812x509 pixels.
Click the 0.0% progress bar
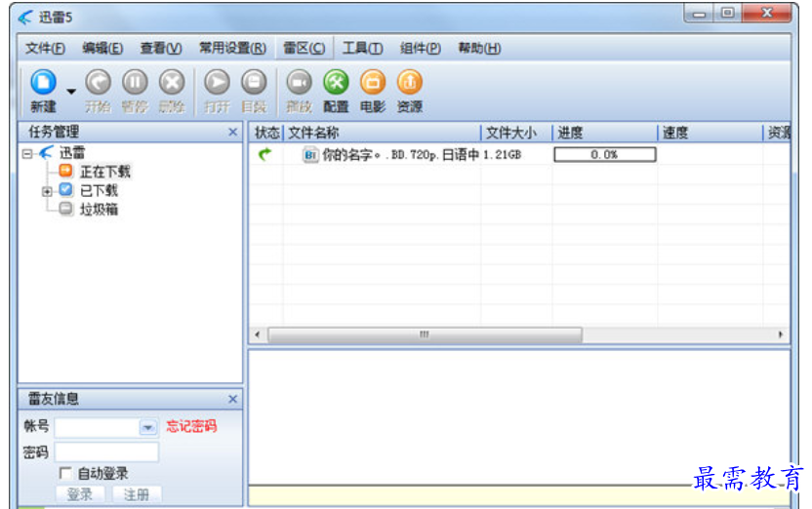coord(605,155)
